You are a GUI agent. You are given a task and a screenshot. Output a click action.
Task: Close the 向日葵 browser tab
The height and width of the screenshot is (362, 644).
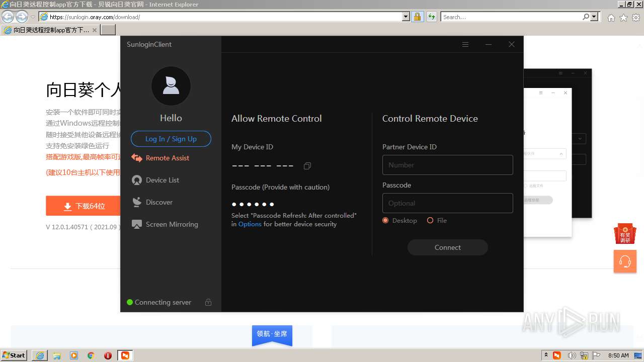[x=95, y=30]
